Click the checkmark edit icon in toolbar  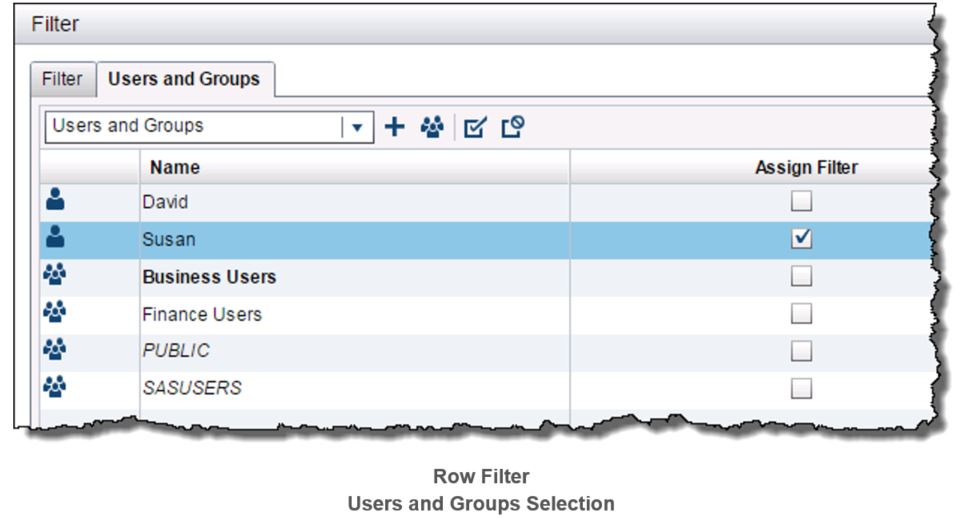click(475, 127)
